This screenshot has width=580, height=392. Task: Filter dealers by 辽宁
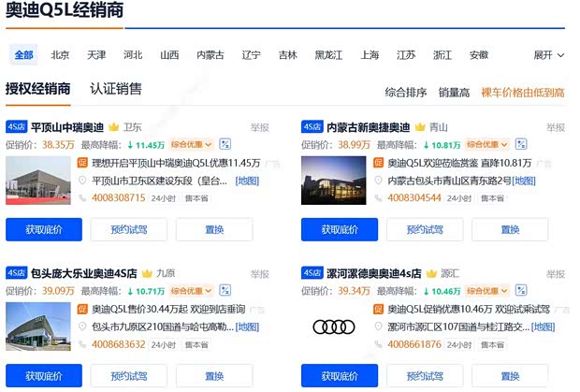[x=251, y=55]
